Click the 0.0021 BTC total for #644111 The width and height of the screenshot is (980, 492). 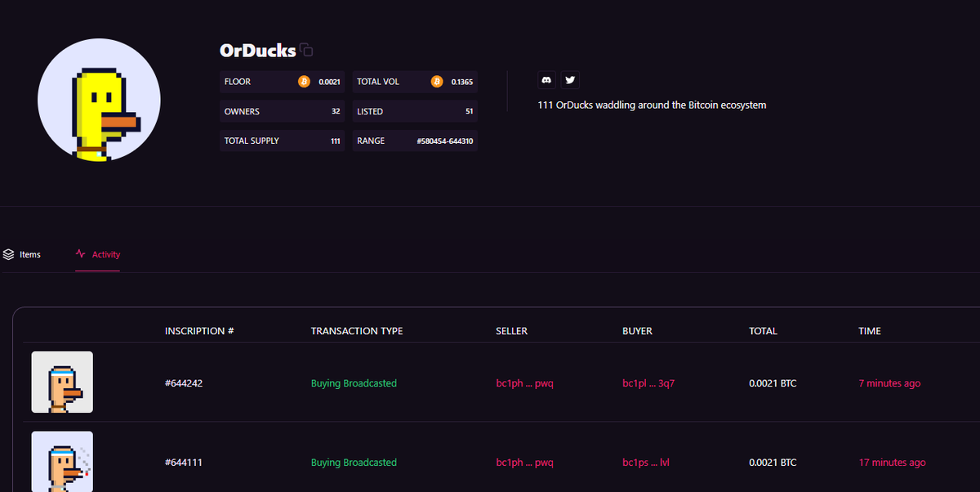point(773,463)
